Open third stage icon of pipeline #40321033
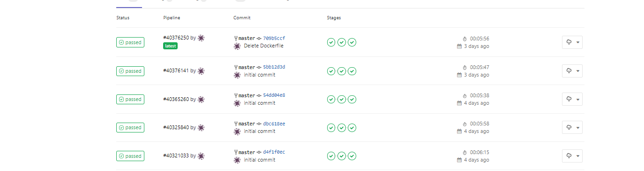This screenshot has width=644, height=171. pos(352,156)
